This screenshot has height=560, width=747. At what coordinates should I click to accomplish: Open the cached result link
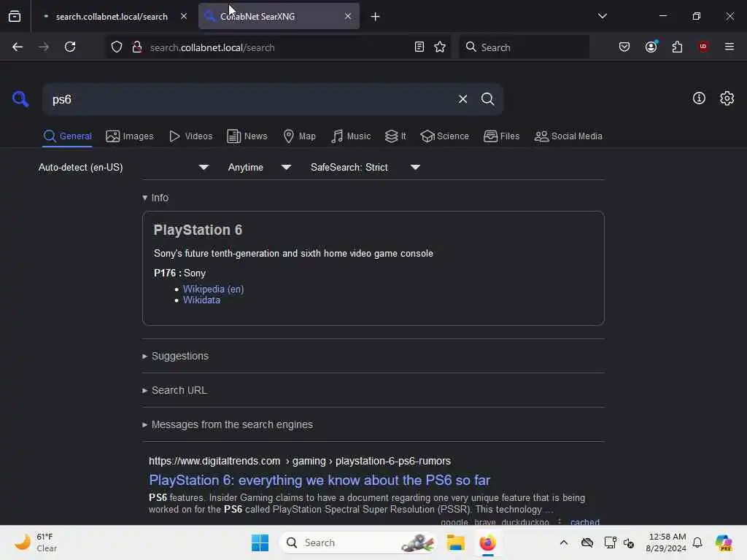[584, 522]
